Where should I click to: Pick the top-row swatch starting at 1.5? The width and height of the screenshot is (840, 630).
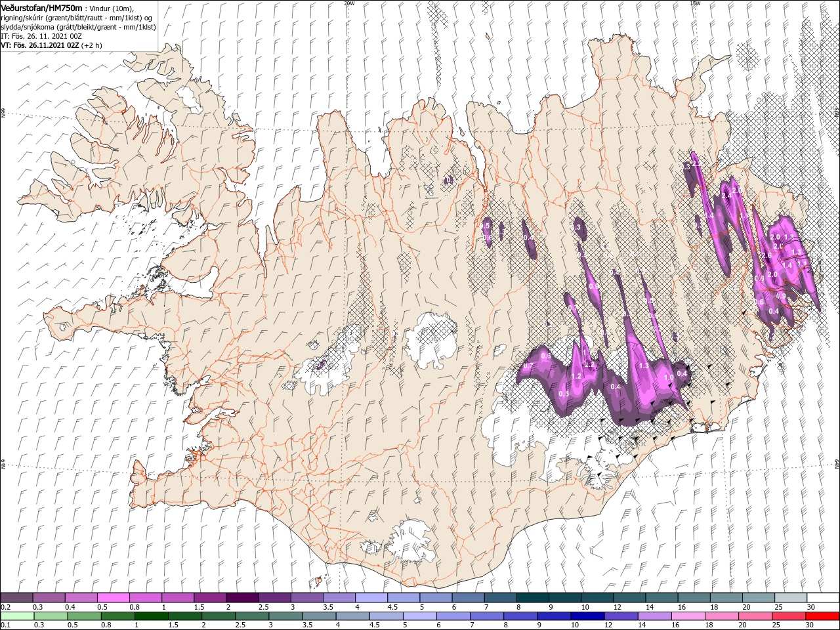pos(210,598)
